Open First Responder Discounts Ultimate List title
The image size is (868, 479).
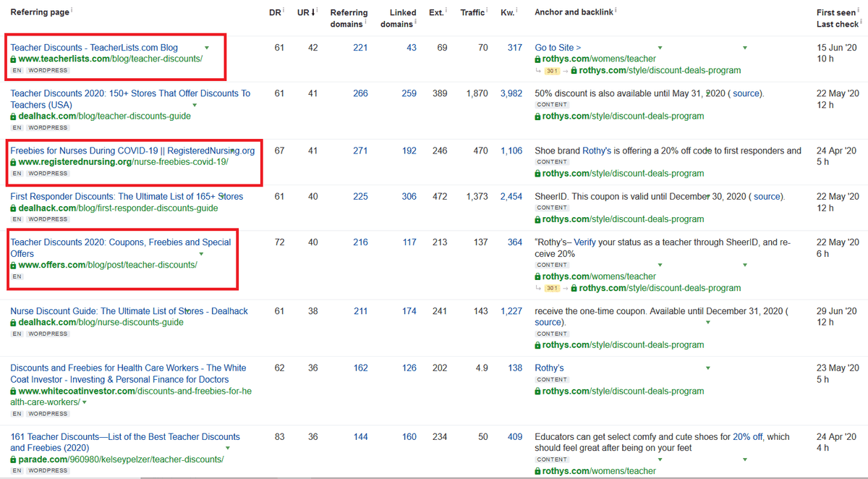[x=127, y=196]
